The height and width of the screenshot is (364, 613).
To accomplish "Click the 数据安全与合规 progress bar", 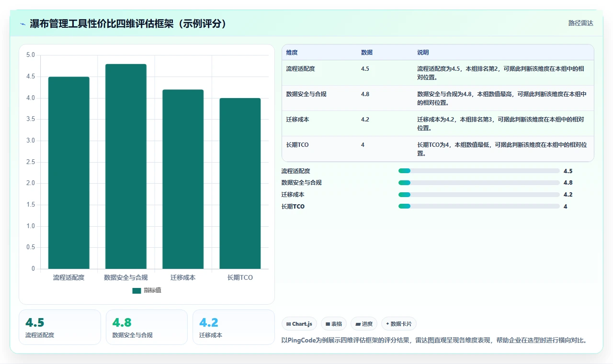I will [479, 183].
